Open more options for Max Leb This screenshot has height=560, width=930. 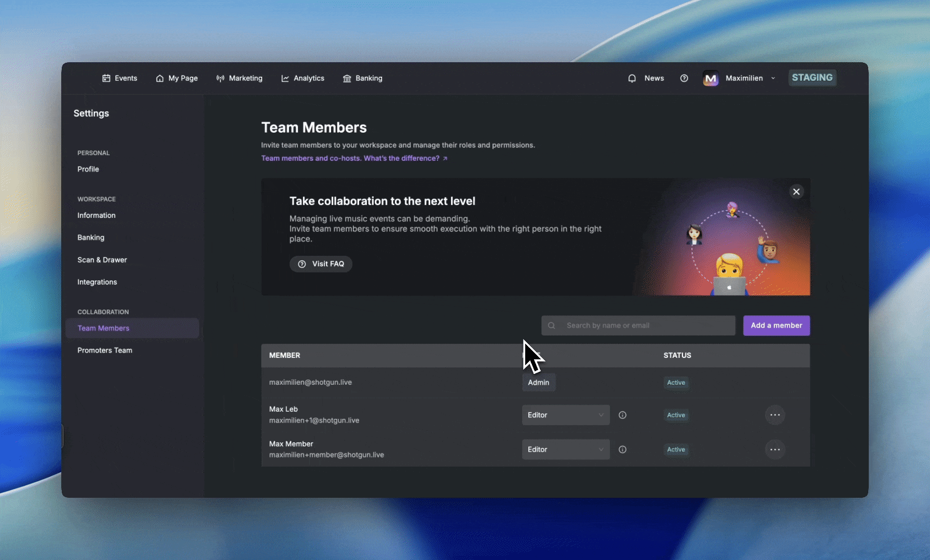[775, 415]
